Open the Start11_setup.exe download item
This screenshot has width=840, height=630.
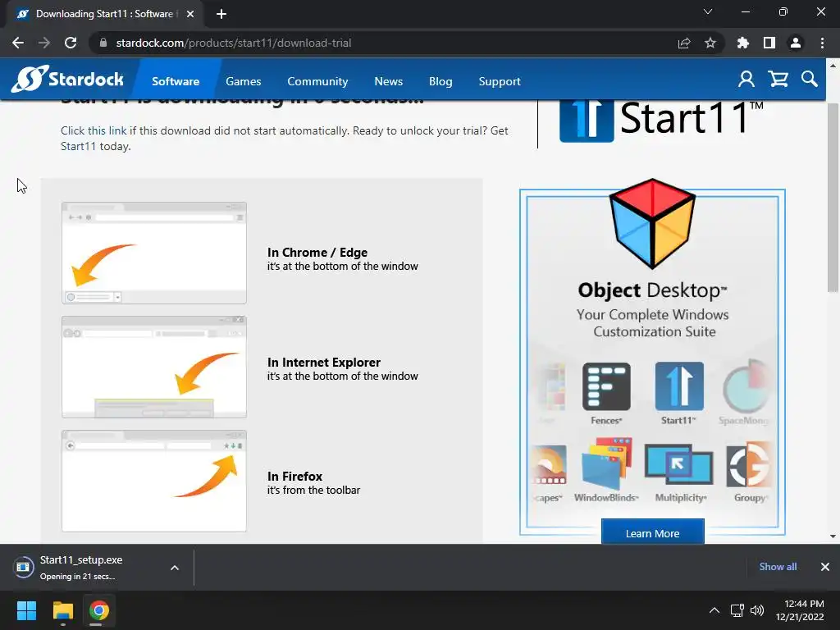83,568
